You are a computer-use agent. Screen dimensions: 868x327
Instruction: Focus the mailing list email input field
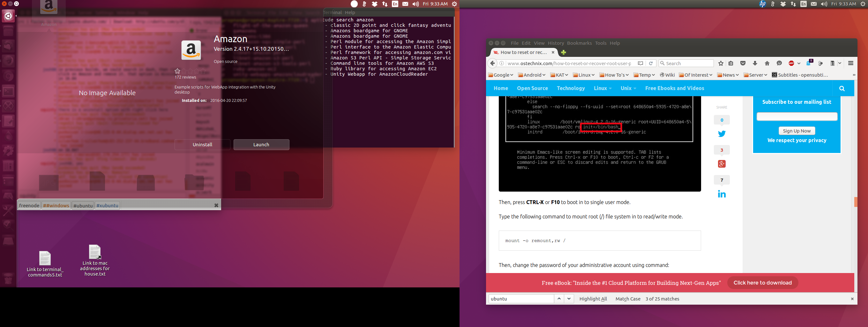pyautogui.click(x=797, y=117)
